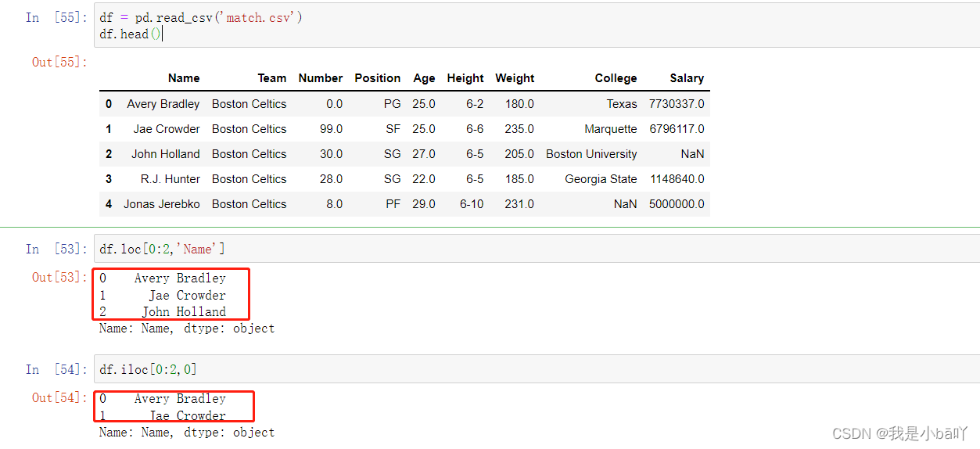980x449 pixels.
Task: Click the df.loc[0:2,'Name'] code cell
Action: pos(537,249)
